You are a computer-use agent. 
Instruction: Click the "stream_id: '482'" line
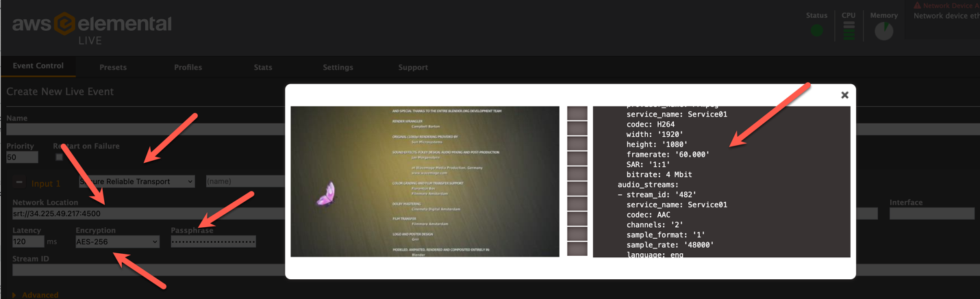(657, 195)
